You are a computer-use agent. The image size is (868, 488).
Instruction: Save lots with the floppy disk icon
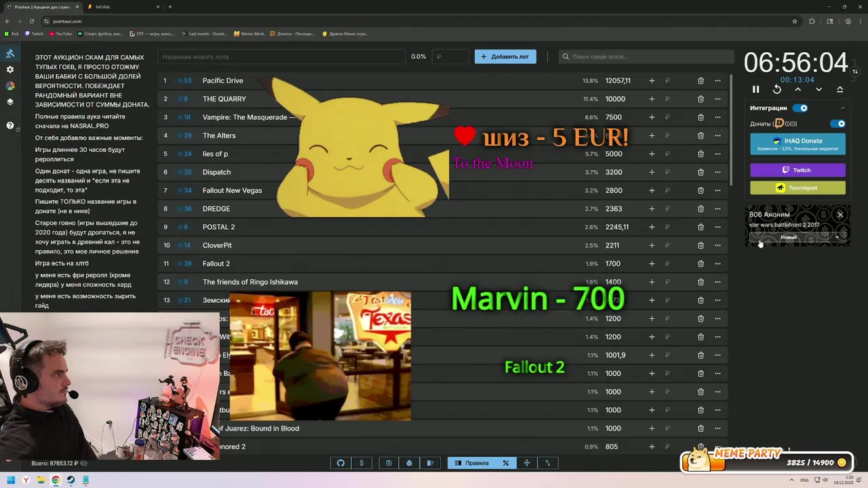pyautogui.click(x=389, y=463)
